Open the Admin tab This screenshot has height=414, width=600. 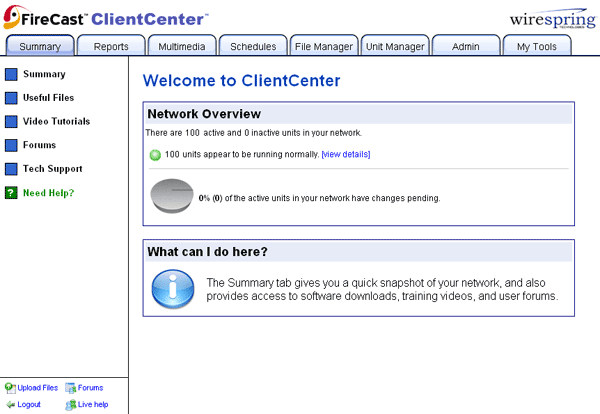click(466, 46)
